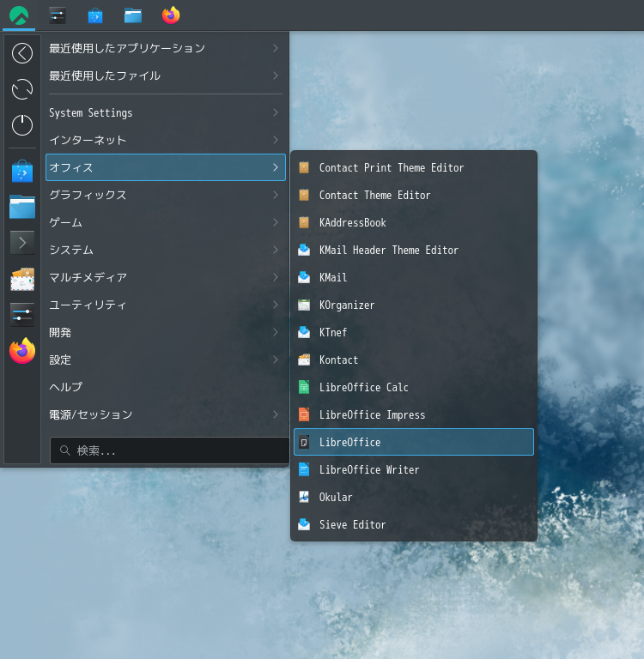
Task: Click the LibreOffice Impress icon
Action: pos(304,414)
